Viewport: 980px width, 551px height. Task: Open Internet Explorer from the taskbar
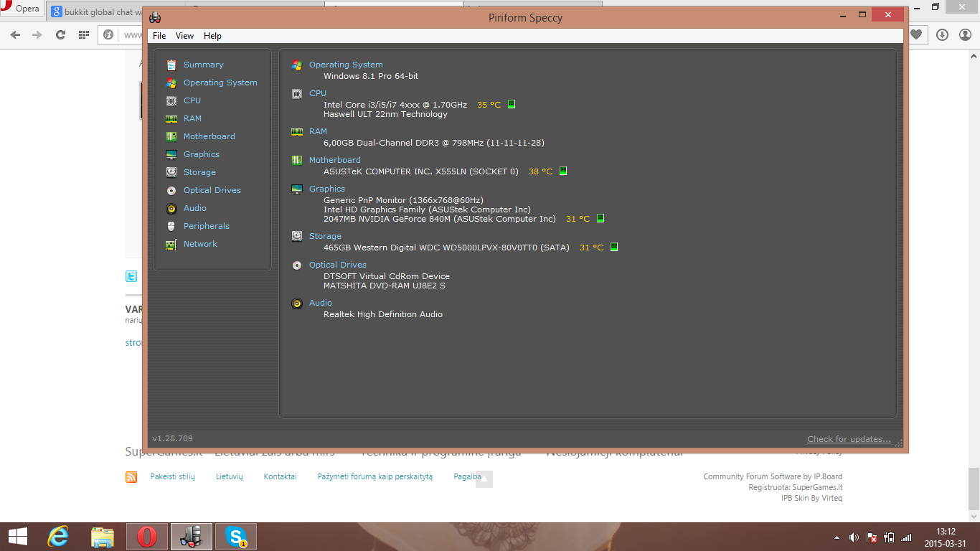pyautogui.click(x=57, y=537)
